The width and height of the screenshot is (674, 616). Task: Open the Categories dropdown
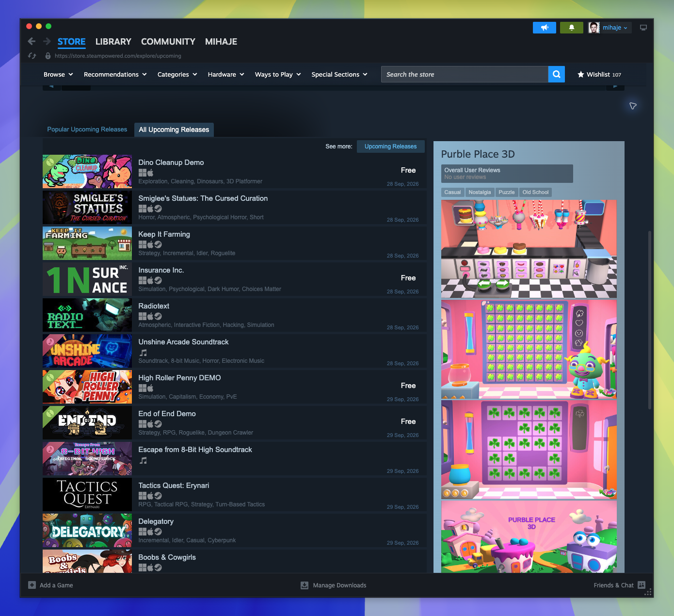point(177,74)
